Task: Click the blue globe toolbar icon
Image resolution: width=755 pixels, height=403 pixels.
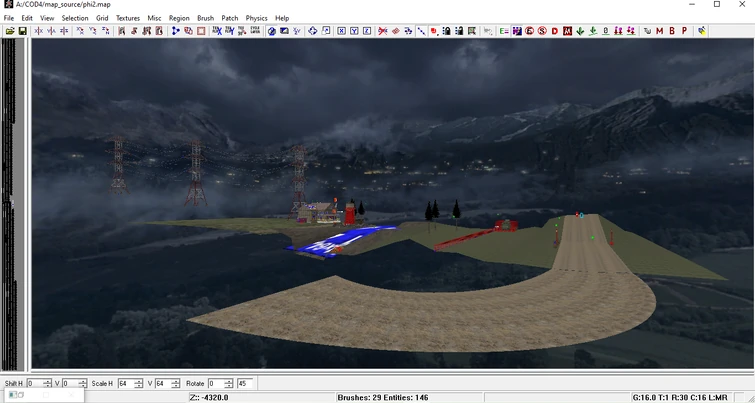Action: click(272, 31)
